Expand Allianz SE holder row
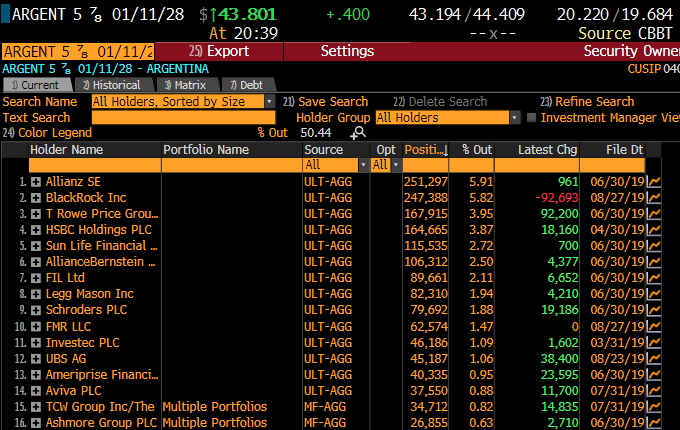 coord(36,182)
